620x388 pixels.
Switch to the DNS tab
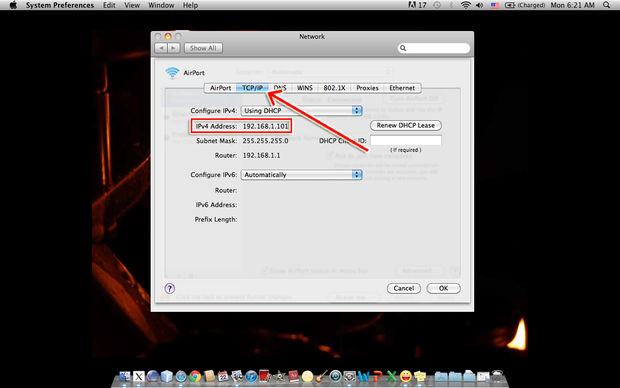(280, 88)
